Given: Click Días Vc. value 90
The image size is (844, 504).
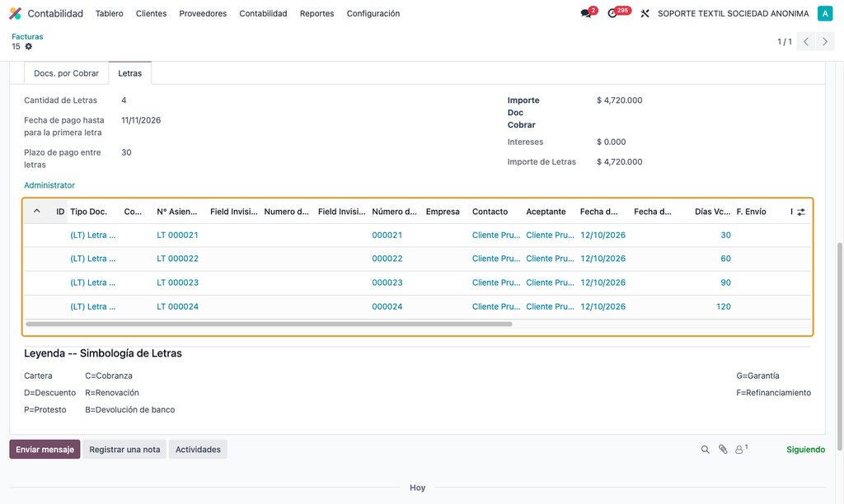Looking at the screenshot, I should 725,282.
